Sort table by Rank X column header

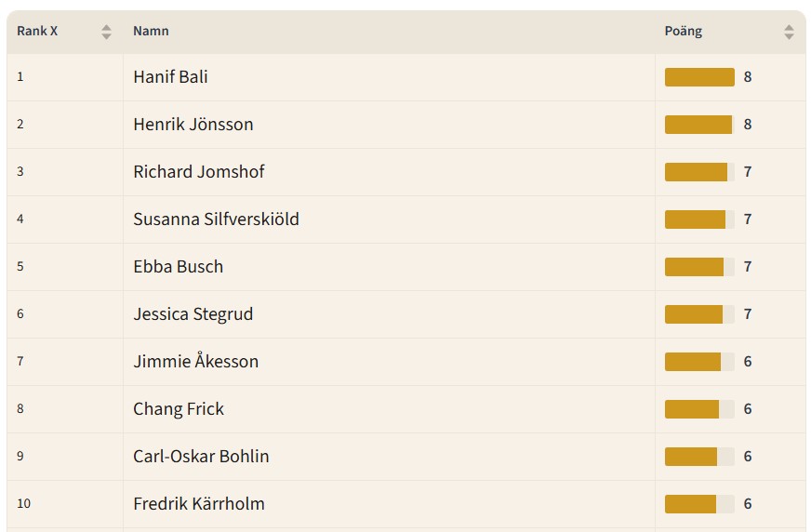click(38, 31)
